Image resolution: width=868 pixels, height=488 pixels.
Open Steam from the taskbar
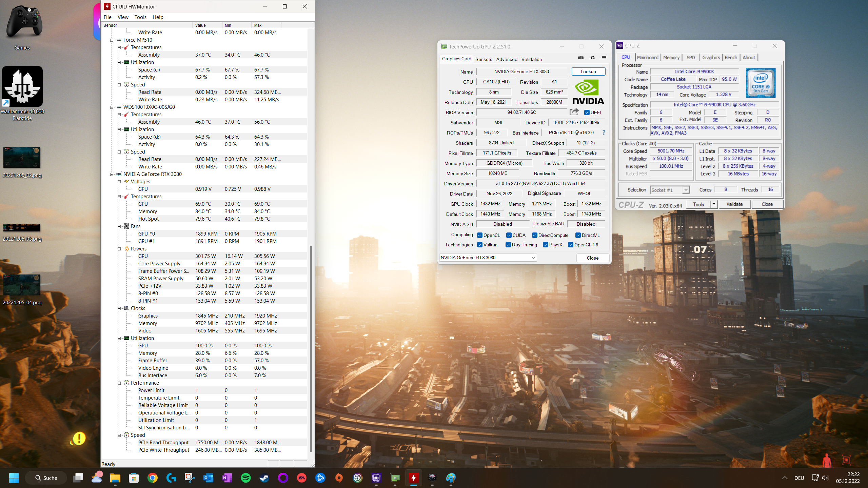(x=264, y=478)
